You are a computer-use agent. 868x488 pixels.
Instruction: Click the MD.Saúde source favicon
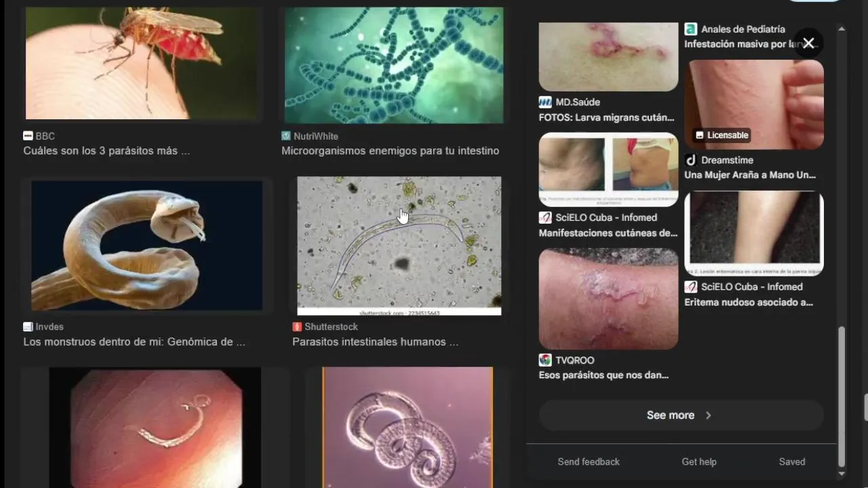pyautogui.click(x=545, y=102)
